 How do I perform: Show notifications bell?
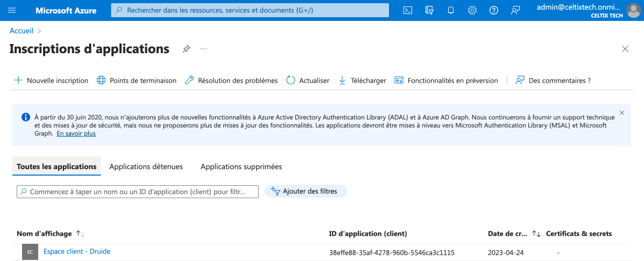[451, 10]
